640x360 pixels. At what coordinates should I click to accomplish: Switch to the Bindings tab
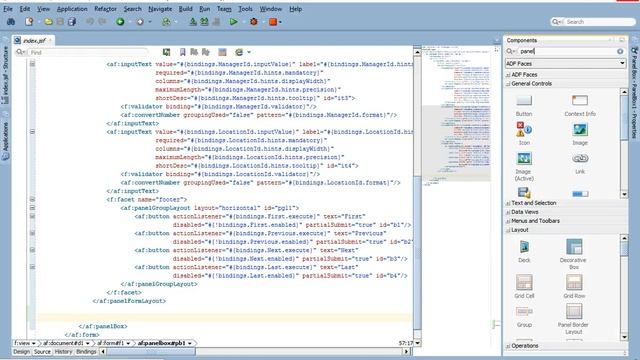86,351
